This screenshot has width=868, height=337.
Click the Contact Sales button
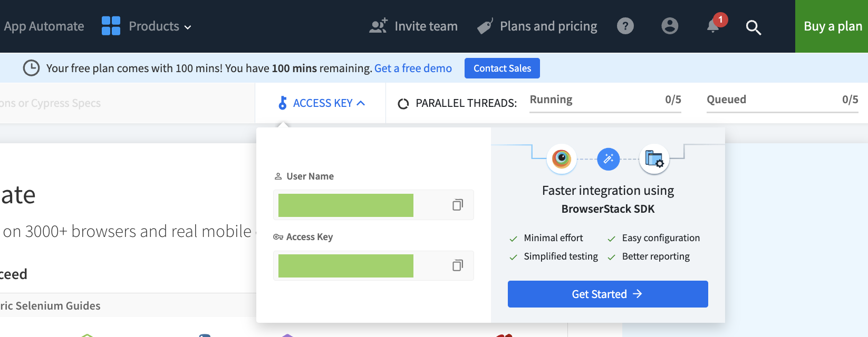(502, 68)
